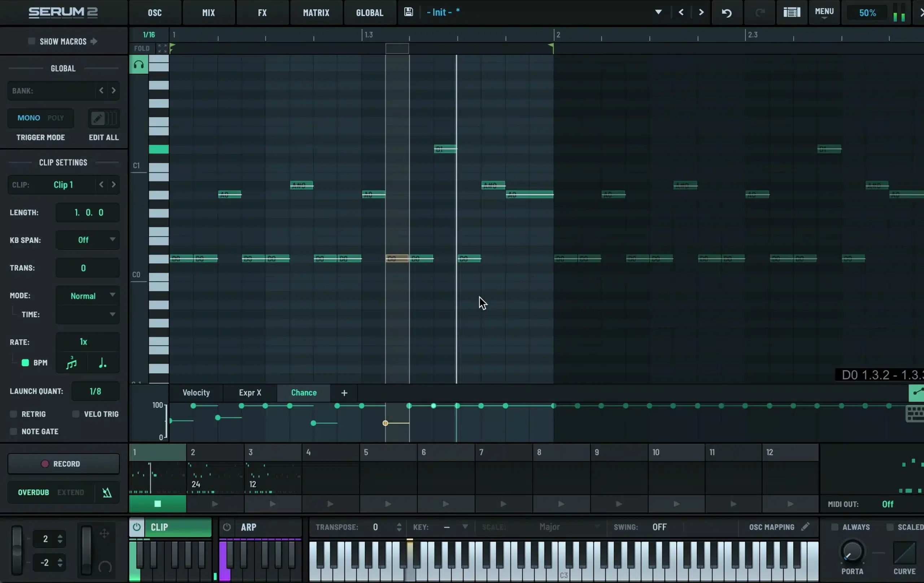
Task: Go to the next preset arrow
Action: tap(701, 12)
